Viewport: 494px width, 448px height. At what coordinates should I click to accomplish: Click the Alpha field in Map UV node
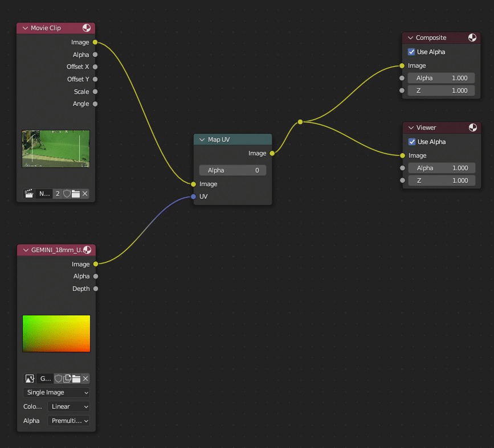232,170
